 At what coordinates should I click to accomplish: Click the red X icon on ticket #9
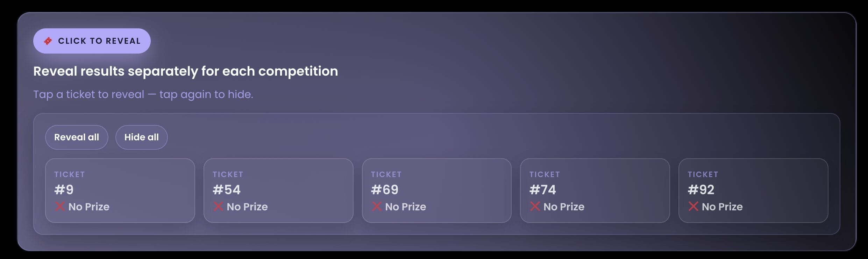(60, 206)
